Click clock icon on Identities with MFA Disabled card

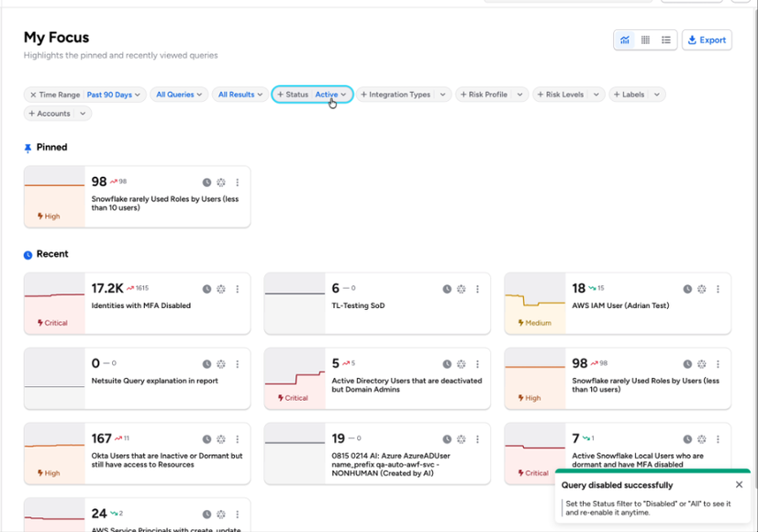pos(206,289)
